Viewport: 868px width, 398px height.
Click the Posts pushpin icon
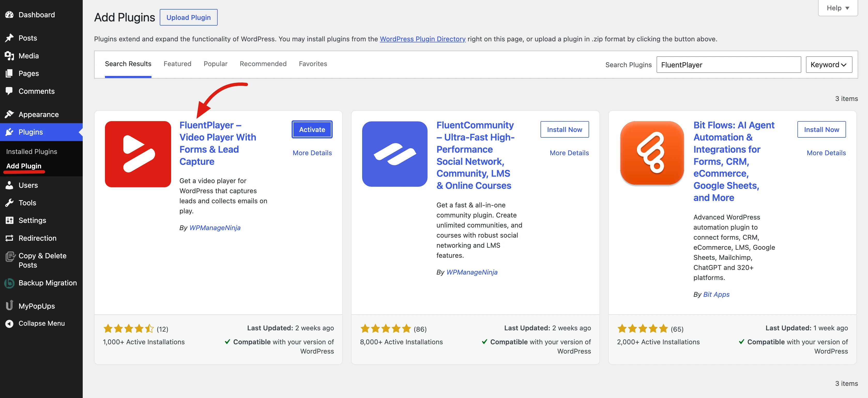tap(9, 38)
